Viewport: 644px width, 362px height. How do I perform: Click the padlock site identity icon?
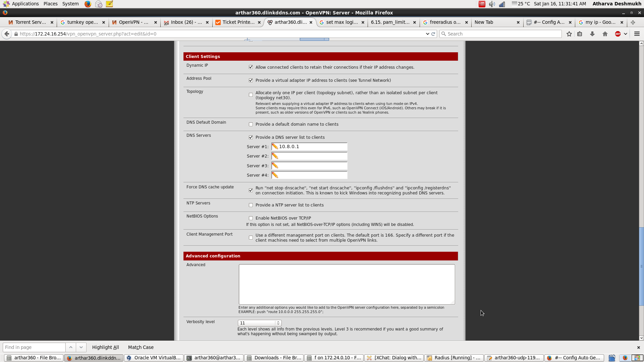(16, 34)
